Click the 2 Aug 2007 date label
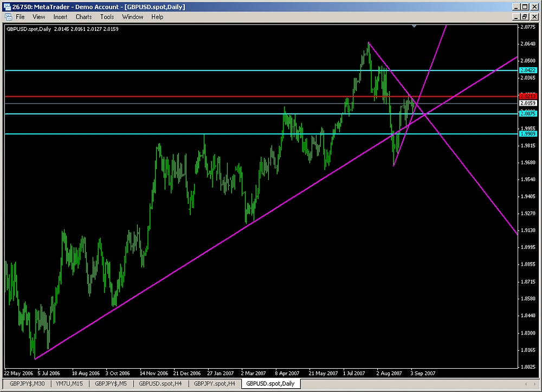This screenshot has width=542, height=392. (389, 374)
